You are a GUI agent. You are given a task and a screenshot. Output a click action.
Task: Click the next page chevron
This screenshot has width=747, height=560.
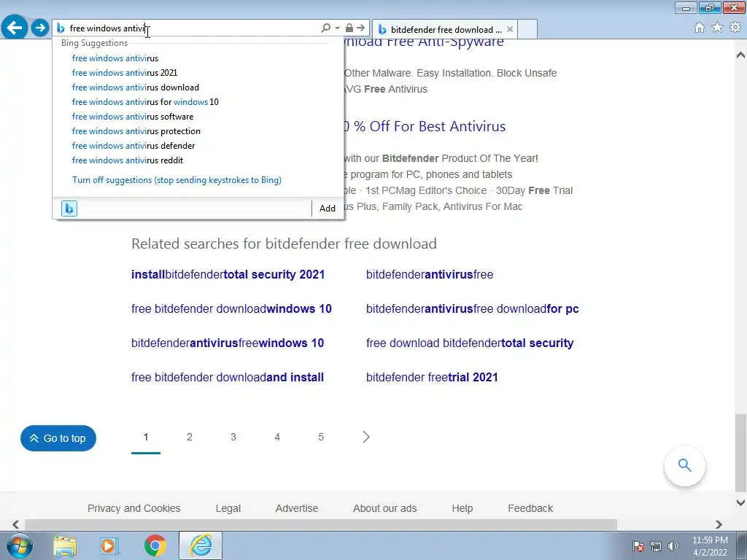click(x=366, y=437)
